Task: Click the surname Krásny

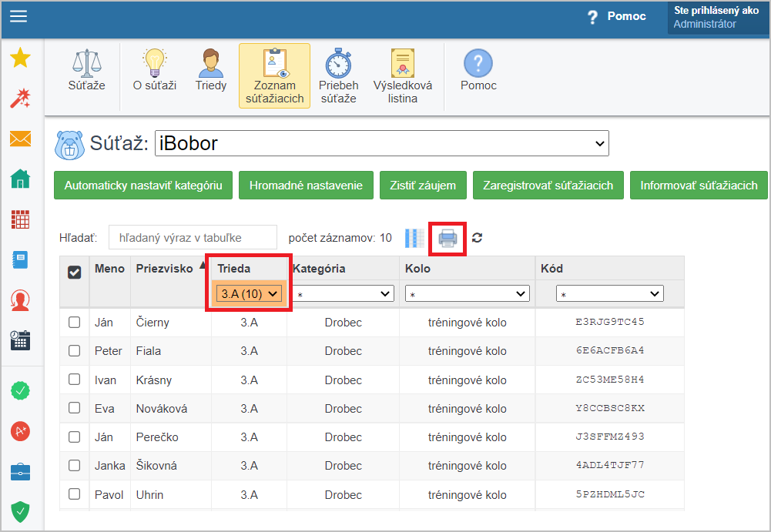Action: 154,380
